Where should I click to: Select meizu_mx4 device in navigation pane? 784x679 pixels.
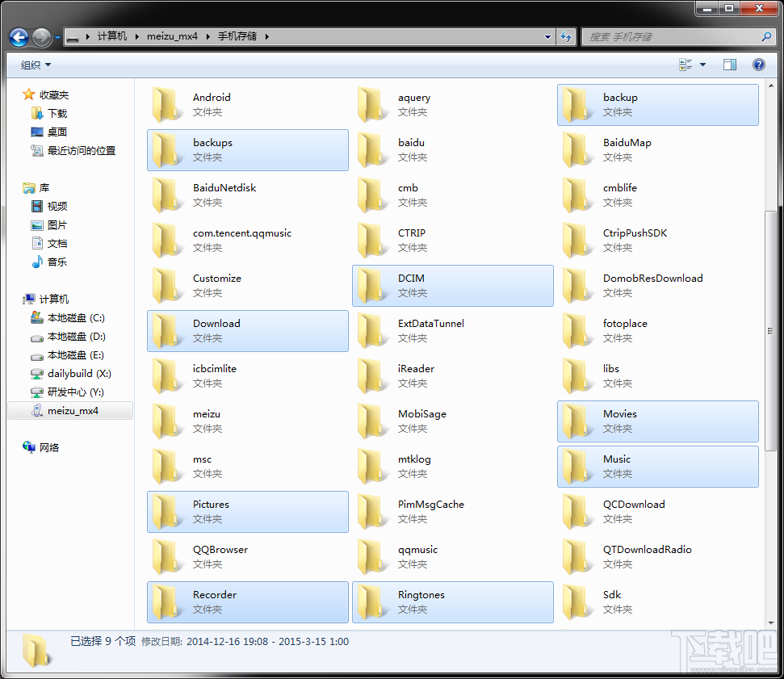[x=70, y=411]
